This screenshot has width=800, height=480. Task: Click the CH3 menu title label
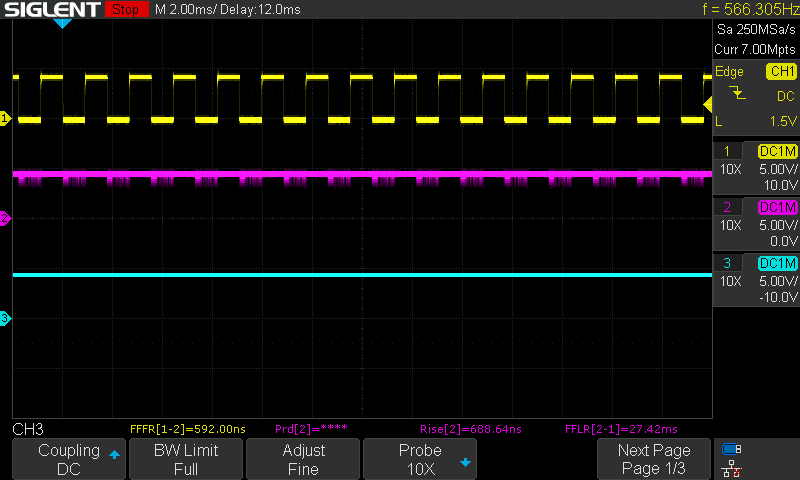coord(28,429)
